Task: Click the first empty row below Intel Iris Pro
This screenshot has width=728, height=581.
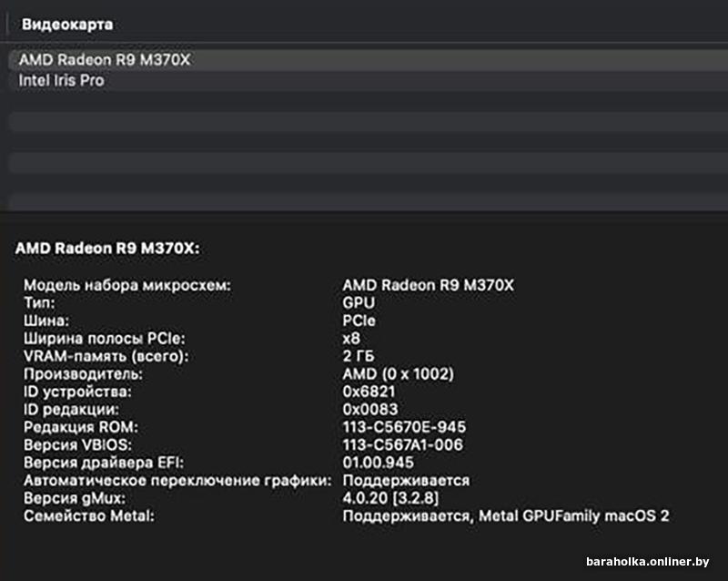Action: 369,101
